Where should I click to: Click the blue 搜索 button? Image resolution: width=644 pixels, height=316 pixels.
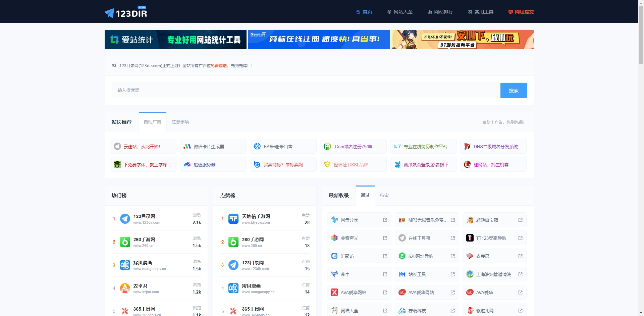pyautogui.click(x=514, y=90)
